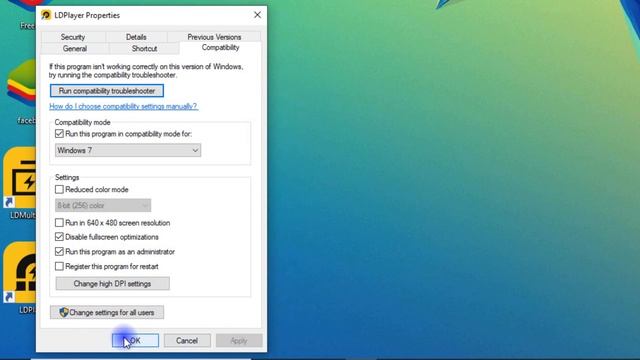Select the Compatibility tab

pyautogui.click(x=220, y=48)
